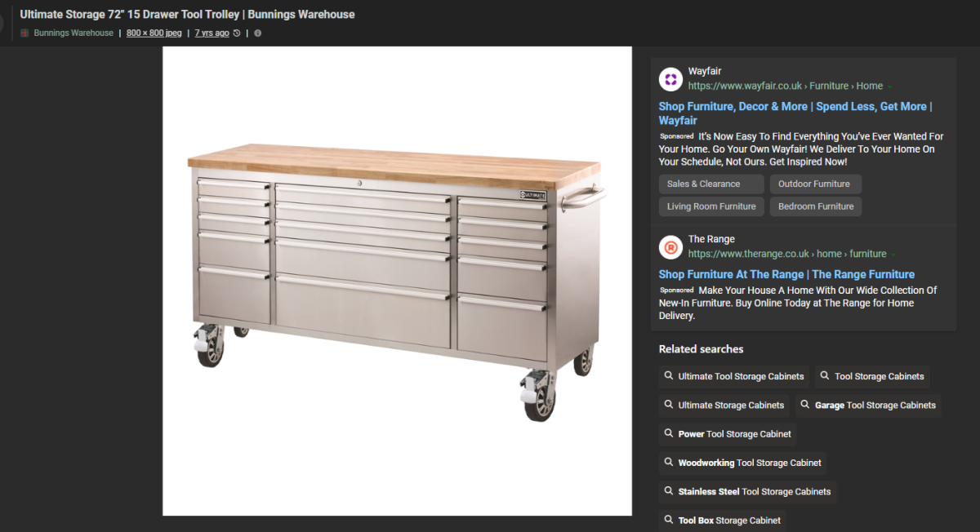Click search icon on 'Ultimate Tool Storage Cabinets'
This screenshot has width=980, height=532.
(669, 377)
